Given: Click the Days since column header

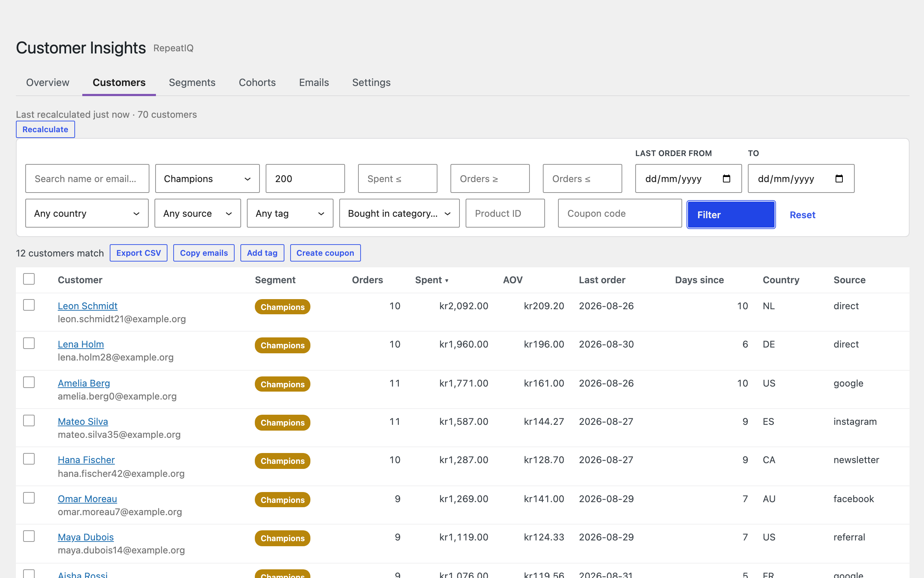Looking at the screenshot, I should 699,280.
